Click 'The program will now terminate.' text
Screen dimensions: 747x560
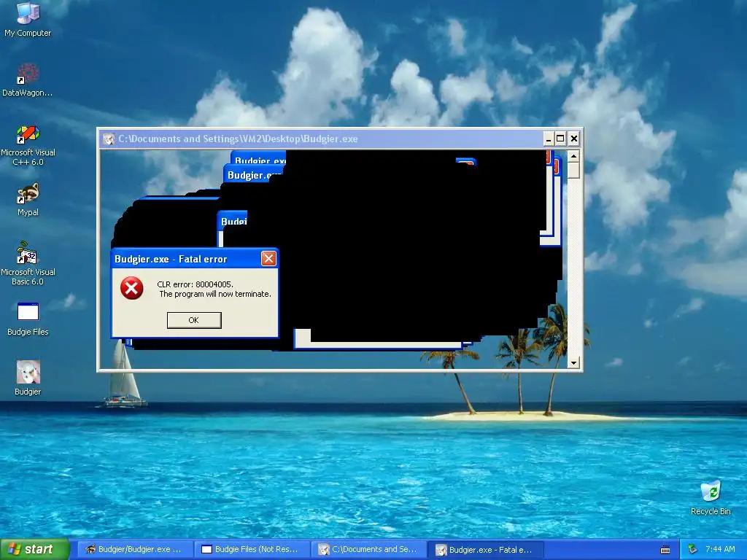click(x=215, y=295)
